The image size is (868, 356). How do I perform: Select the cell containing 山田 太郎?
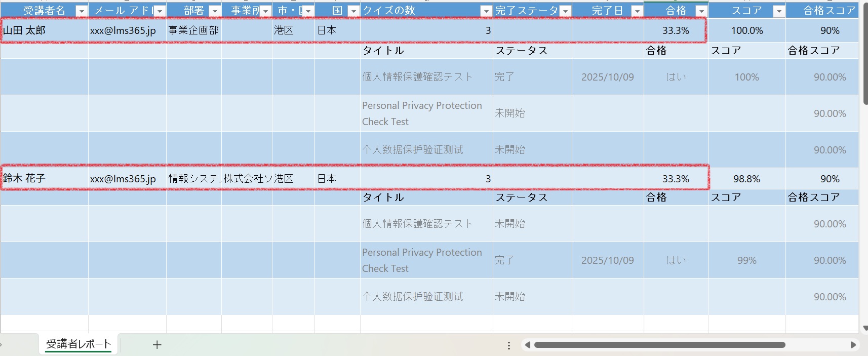(x=45, y=30)
